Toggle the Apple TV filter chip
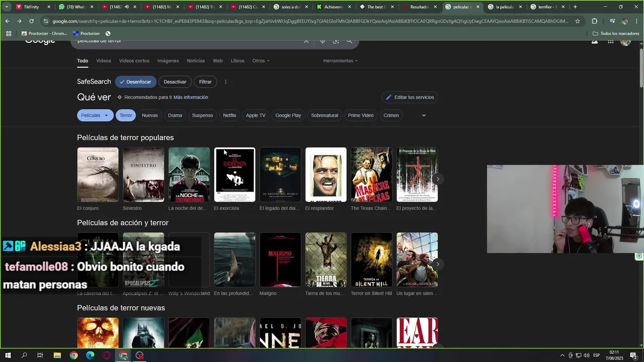 click(x=256, y=115)
